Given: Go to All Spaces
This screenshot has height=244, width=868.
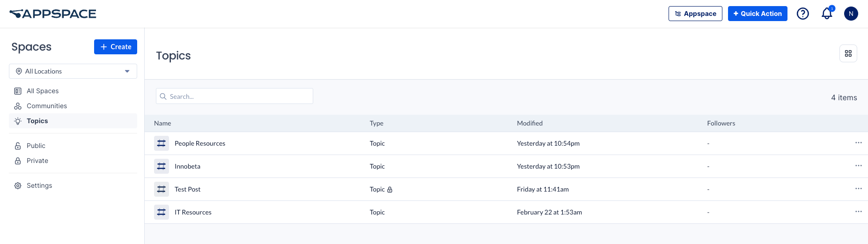Looking at the screenshot, I should coord(73,91).
